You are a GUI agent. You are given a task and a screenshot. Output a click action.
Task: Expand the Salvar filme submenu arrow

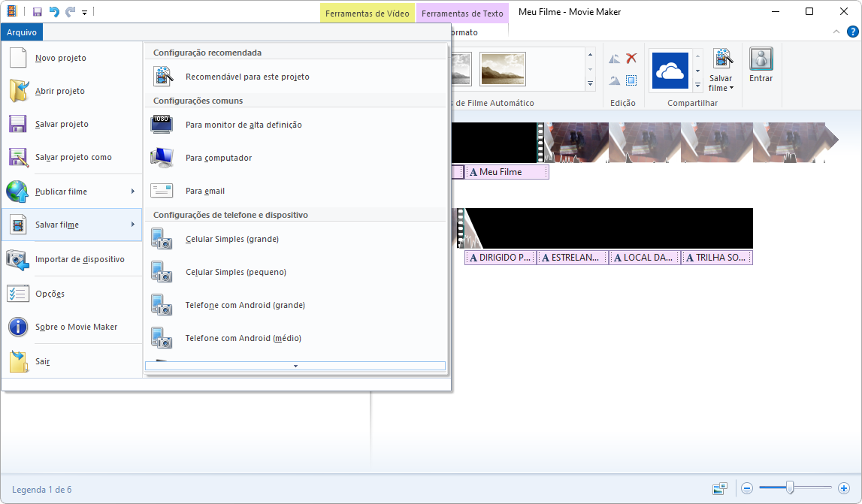pyautogui.click(x=133, y=225)
